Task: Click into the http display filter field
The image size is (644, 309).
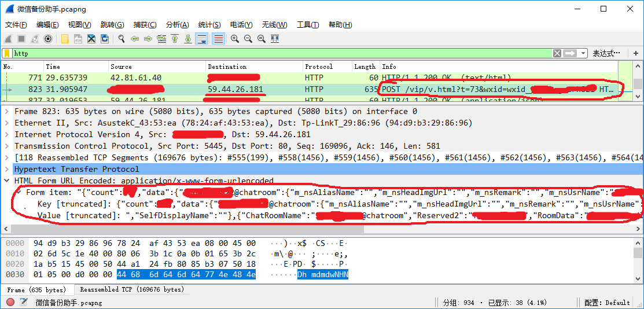Action: [x=281, y=53]
